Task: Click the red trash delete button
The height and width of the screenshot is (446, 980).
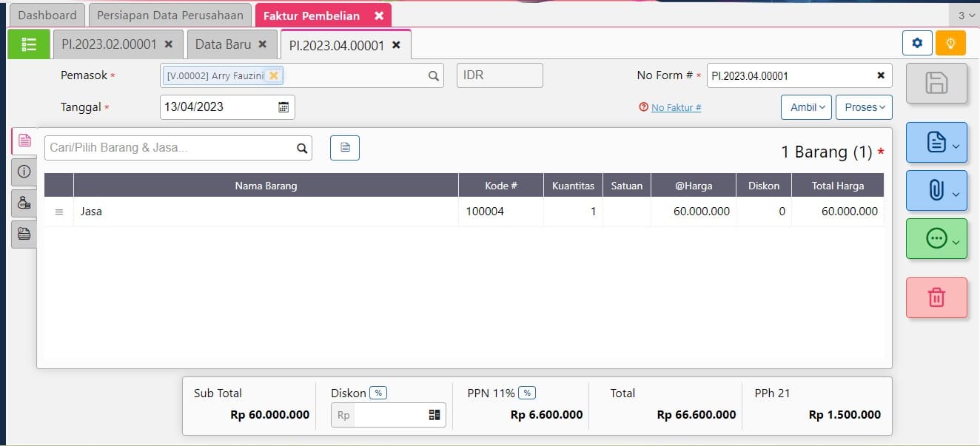Action: click(x=936, y=297)
